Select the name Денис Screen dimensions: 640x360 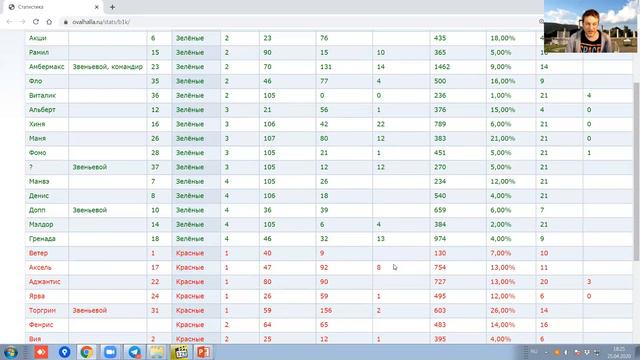click(x=39, y=196)
